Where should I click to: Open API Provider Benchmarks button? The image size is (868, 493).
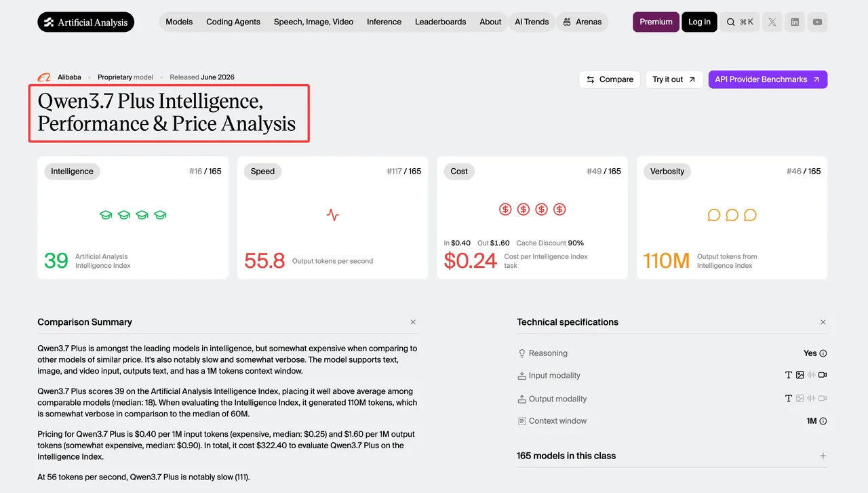[x=768, y=79]
